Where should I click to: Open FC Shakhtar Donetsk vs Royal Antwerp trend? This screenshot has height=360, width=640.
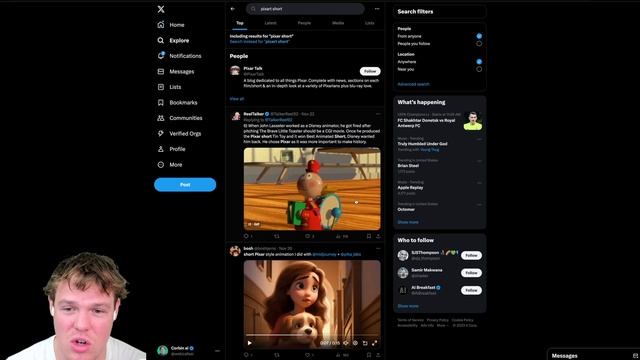(x=440, y=121)
